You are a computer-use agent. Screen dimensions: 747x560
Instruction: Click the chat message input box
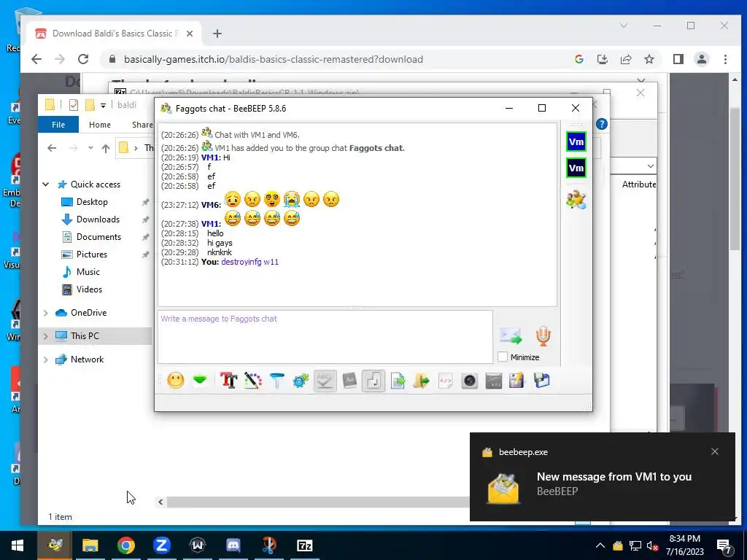(325, 337)
